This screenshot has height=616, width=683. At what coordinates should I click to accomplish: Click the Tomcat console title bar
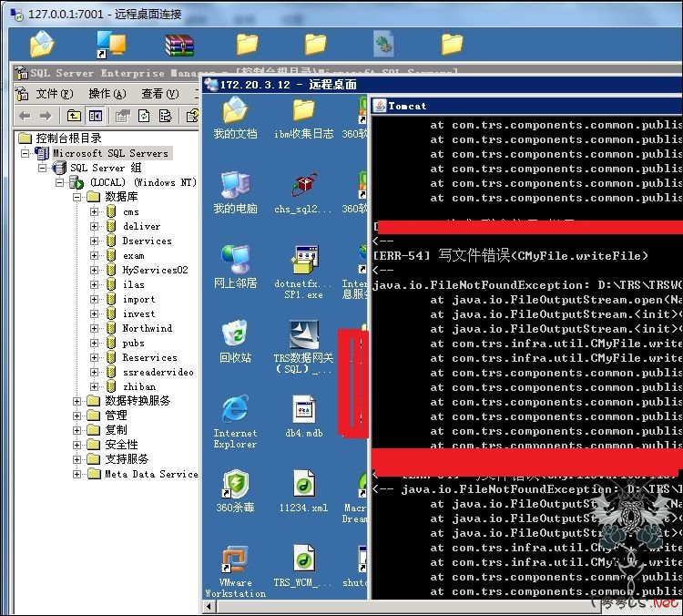point(527,106)
